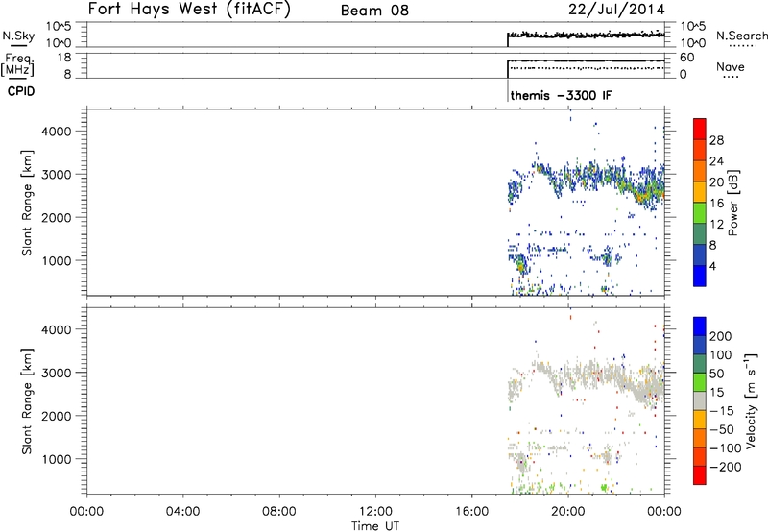Click the "4" value on Power colorbar
The height and width of the screenshot is (532, 768).
712,266
